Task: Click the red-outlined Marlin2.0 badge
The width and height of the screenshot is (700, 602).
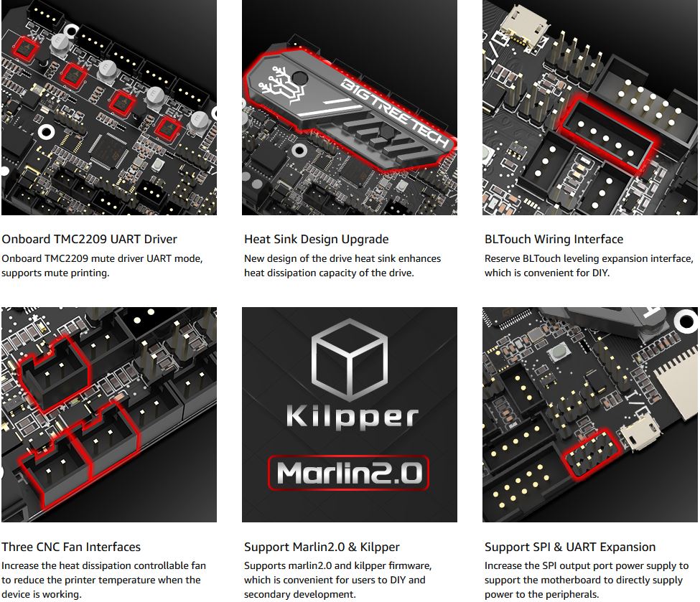Action: point(349,473)
